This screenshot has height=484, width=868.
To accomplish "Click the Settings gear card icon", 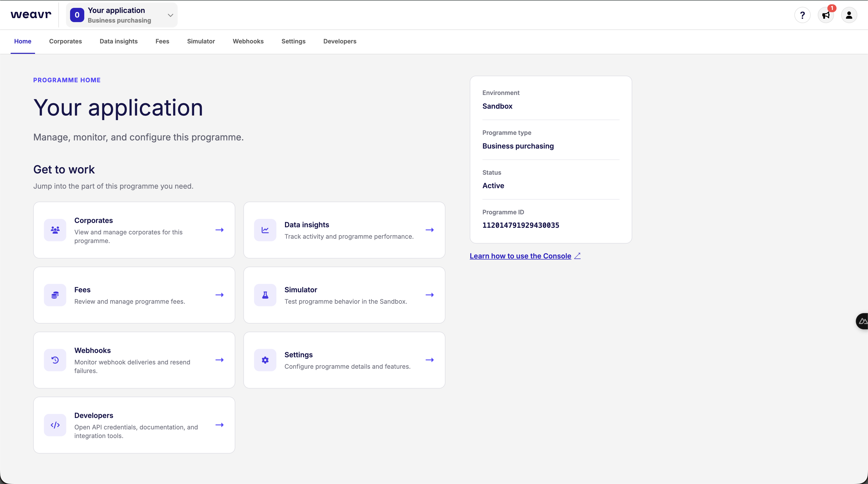I will pyautogui.click(x=265, y=360).
